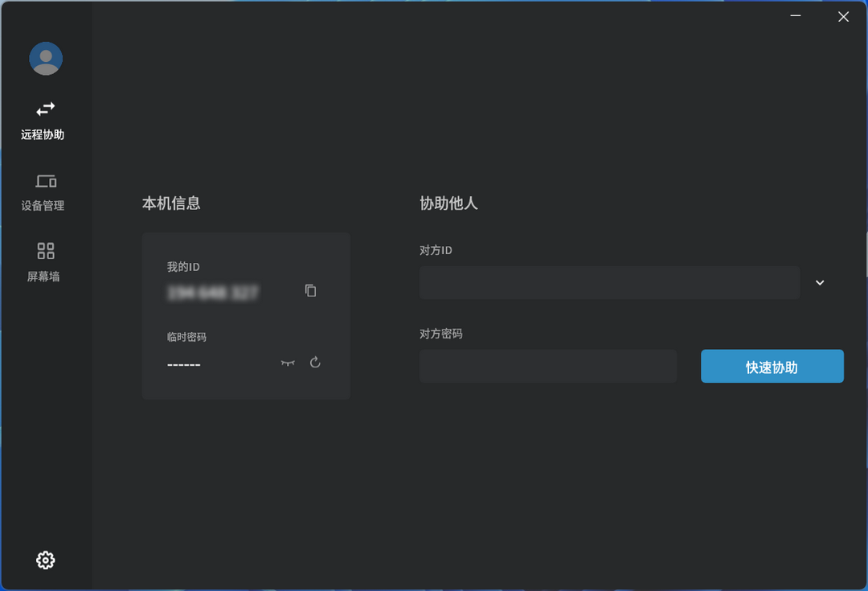Start quick assistance with the blue button
The image size is (868, 591).
[772, 366]
